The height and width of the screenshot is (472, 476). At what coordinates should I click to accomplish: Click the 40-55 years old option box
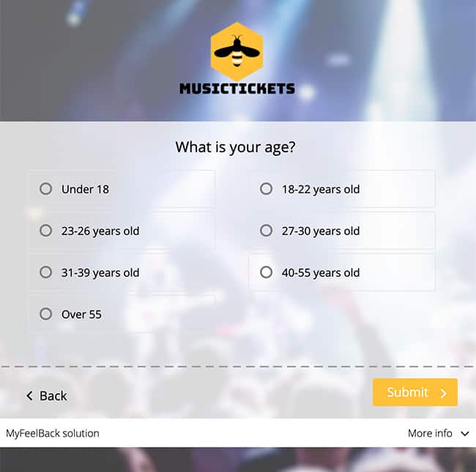(342, 272)
